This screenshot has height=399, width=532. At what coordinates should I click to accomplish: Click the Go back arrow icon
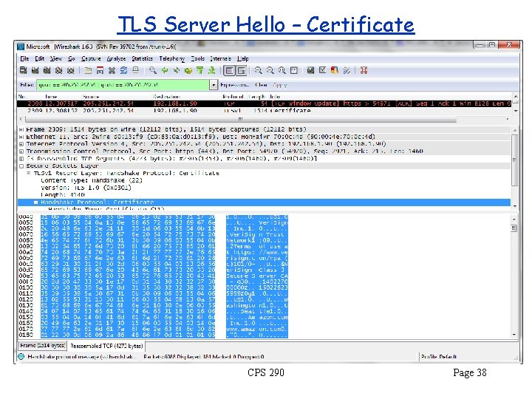click(x=164, y=71)
